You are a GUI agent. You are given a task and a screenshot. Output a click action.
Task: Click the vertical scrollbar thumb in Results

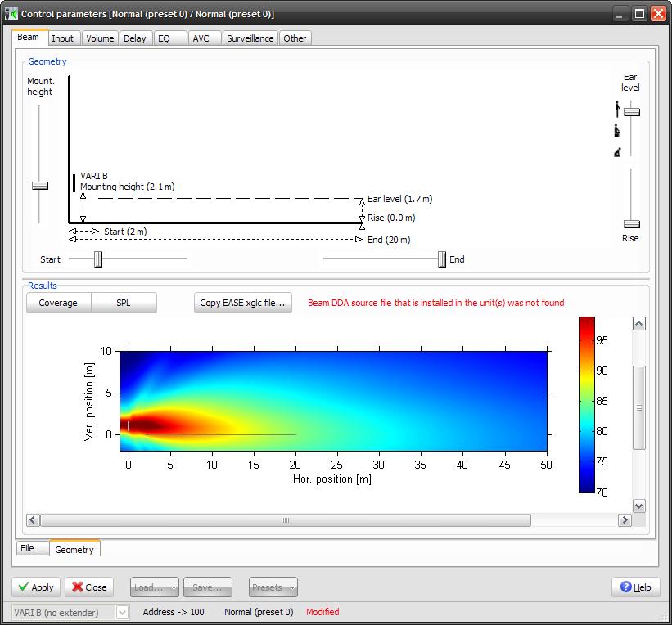(x=638, y=407)
